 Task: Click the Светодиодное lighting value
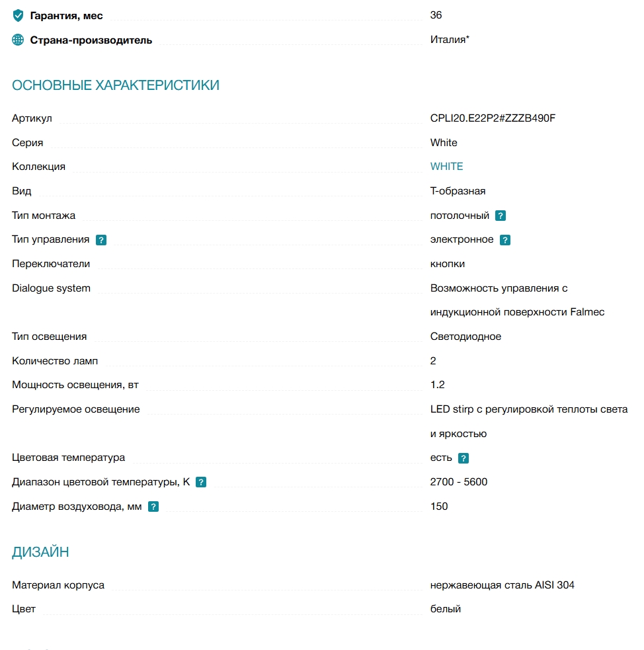click(x=465, y=336)
